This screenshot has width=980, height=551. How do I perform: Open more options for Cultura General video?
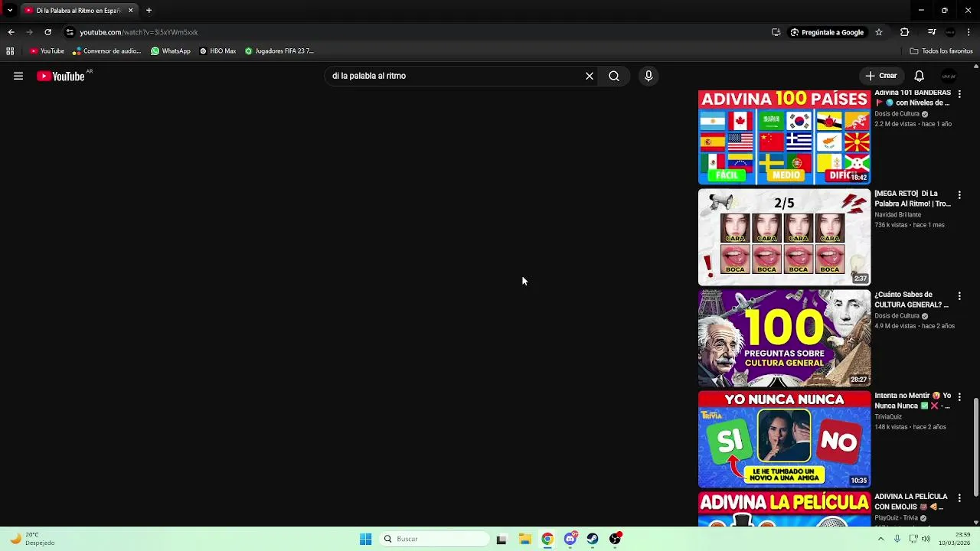coord(959,295)
